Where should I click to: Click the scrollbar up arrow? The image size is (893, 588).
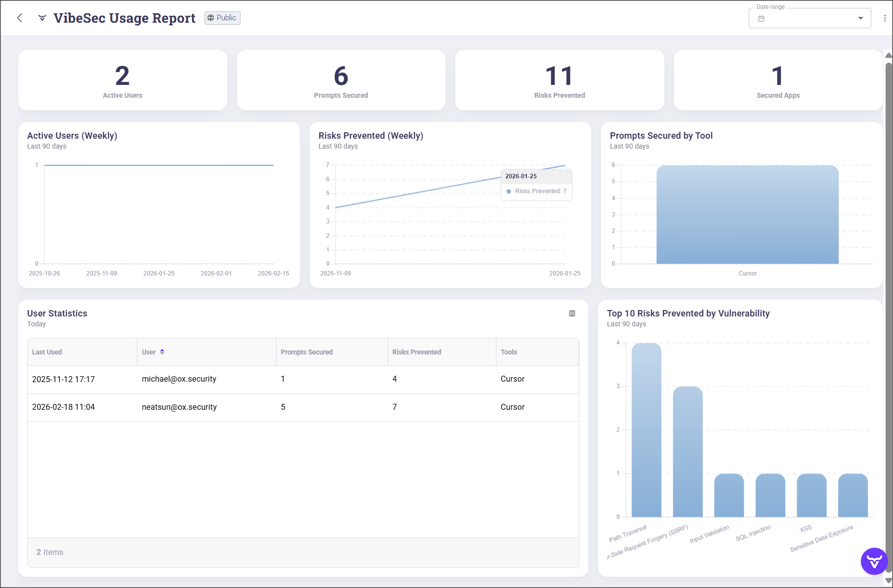point(888,55)
